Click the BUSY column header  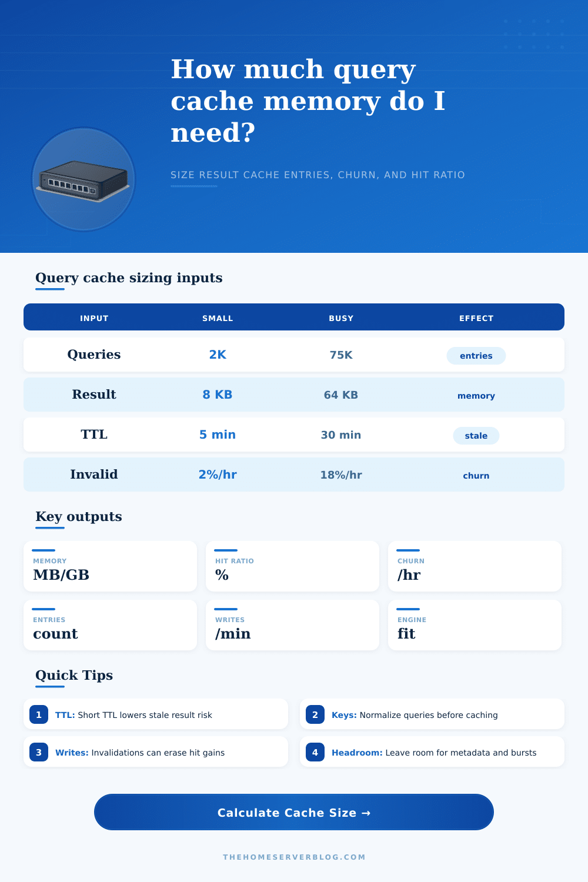[x=341, y=318]
